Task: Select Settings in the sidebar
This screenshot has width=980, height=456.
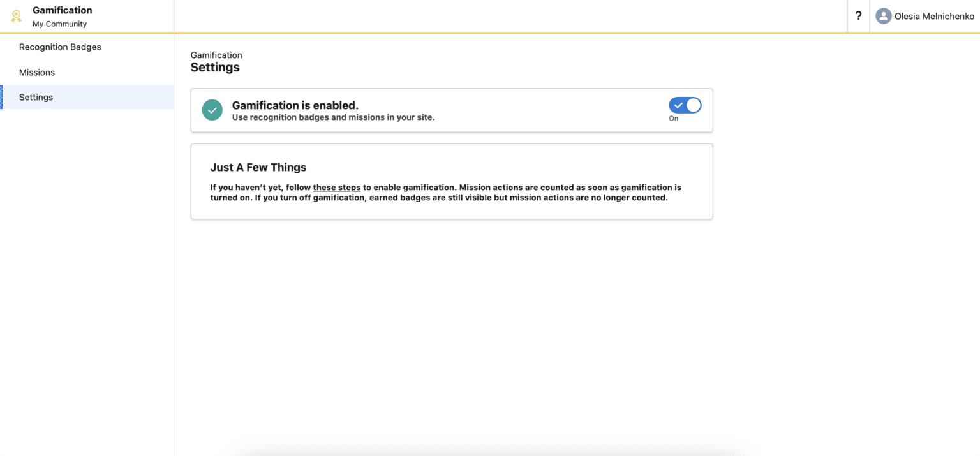Action: (36, 97)
